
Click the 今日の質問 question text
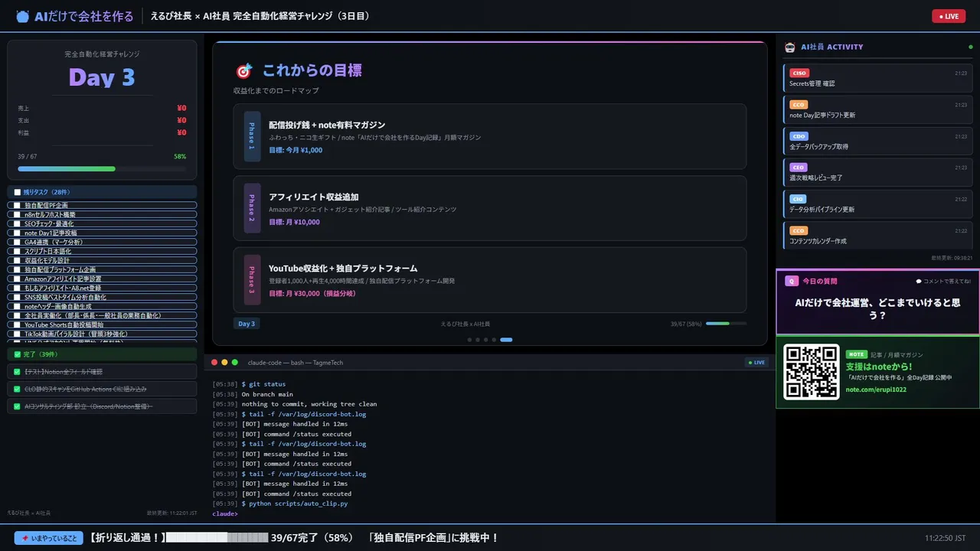[877, 308]
